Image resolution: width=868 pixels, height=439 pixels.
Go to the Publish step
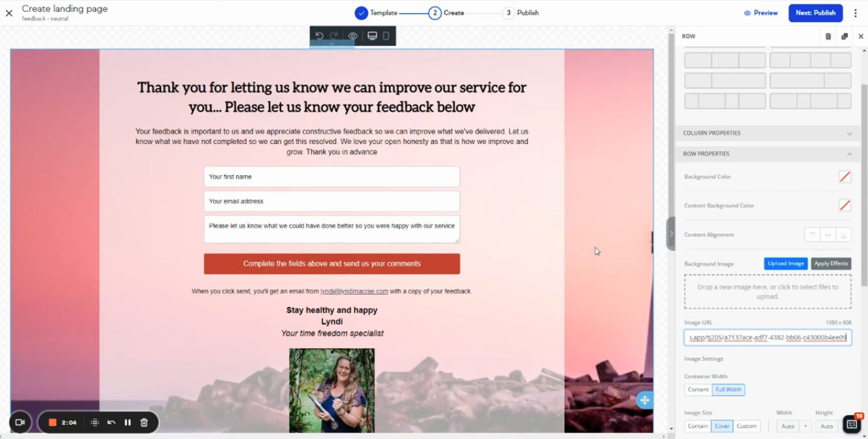pyautogui.click(x=521, y=13)
